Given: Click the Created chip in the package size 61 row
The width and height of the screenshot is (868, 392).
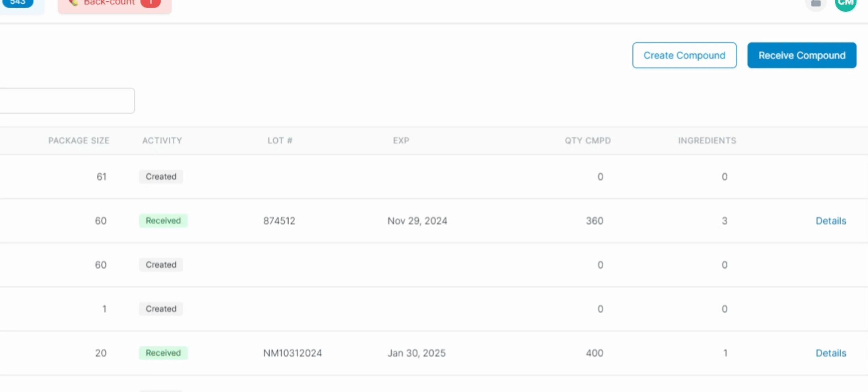Looking at the screenshot, I should 161,176.
